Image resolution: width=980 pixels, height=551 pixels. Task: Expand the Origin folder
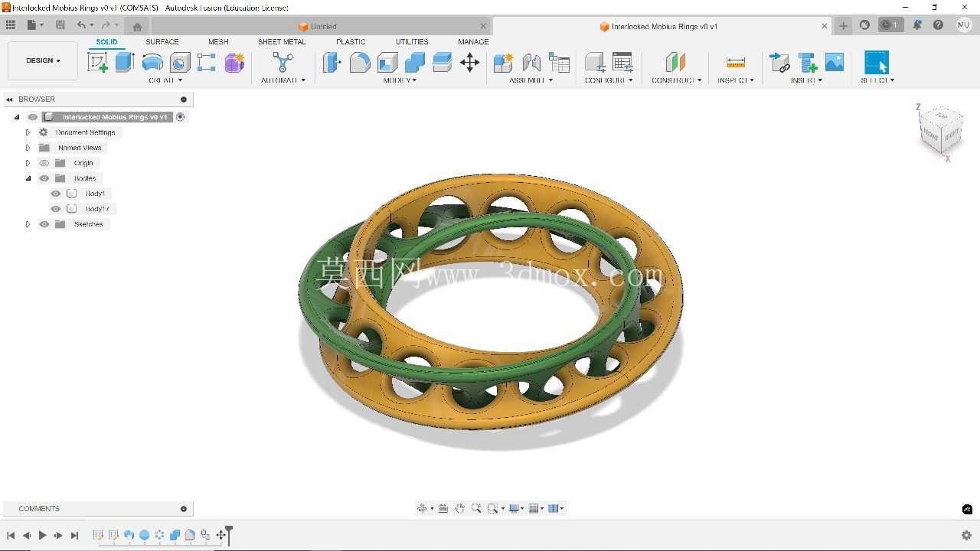click(x=28, y=163)
